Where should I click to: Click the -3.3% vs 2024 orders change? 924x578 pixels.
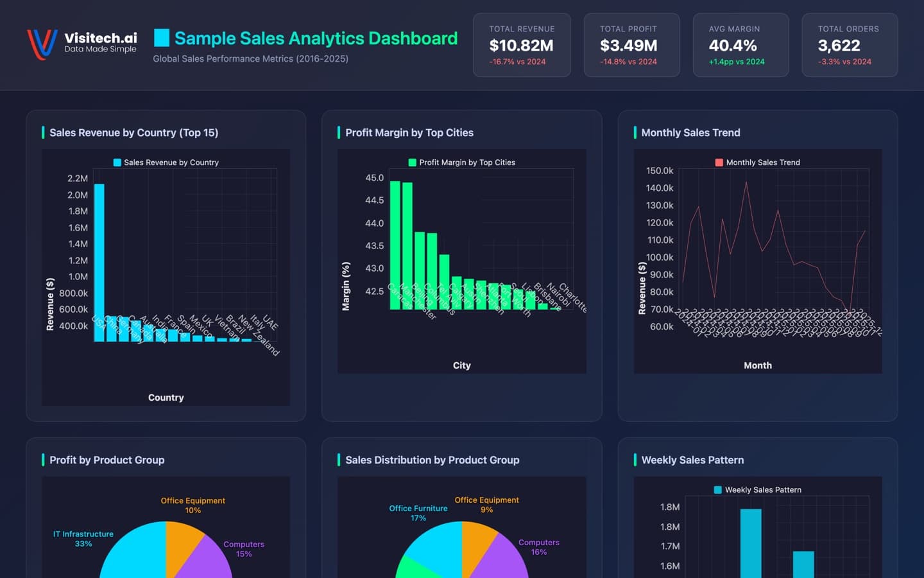coord(844,62)
